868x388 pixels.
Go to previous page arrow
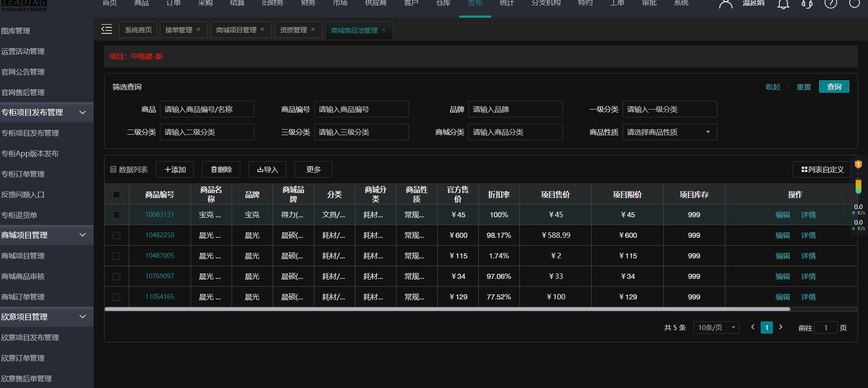pos(753,327)
